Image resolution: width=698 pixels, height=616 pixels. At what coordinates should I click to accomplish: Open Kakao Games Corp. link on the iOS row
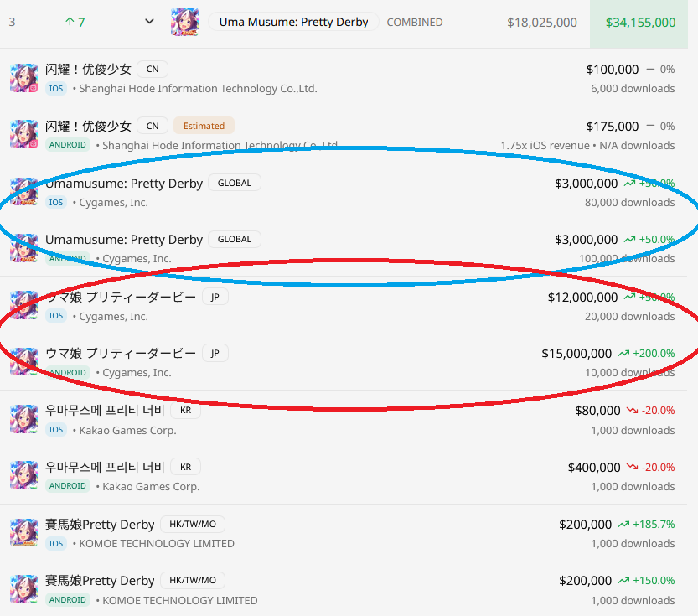127,431
